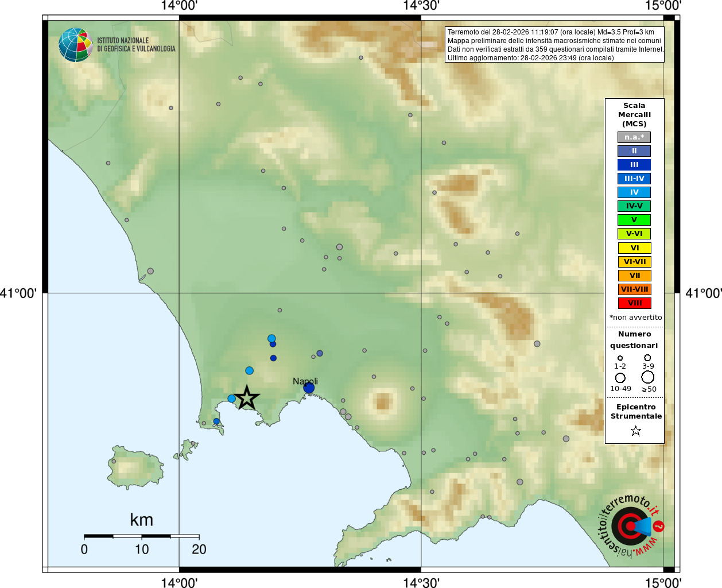Click the earthquake info text box
The image size is (722, 588).
click(x=554, y=45)
